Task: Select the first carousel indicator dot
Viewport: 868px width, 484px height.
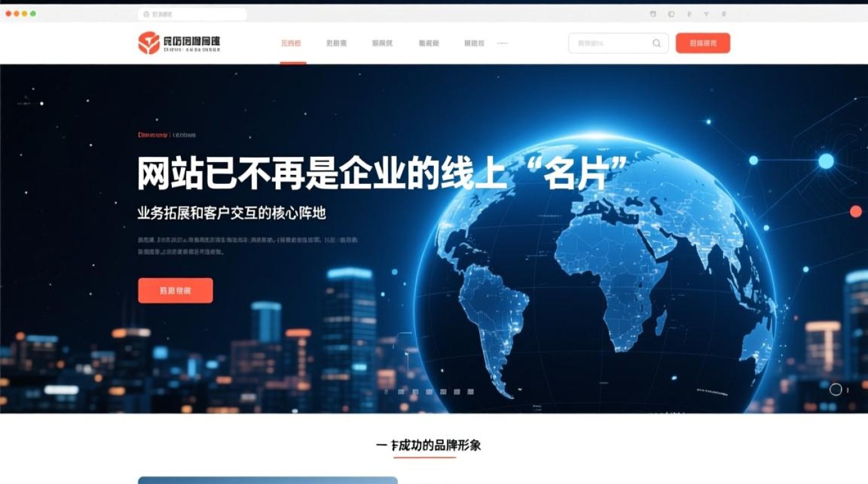Action: 386,392
